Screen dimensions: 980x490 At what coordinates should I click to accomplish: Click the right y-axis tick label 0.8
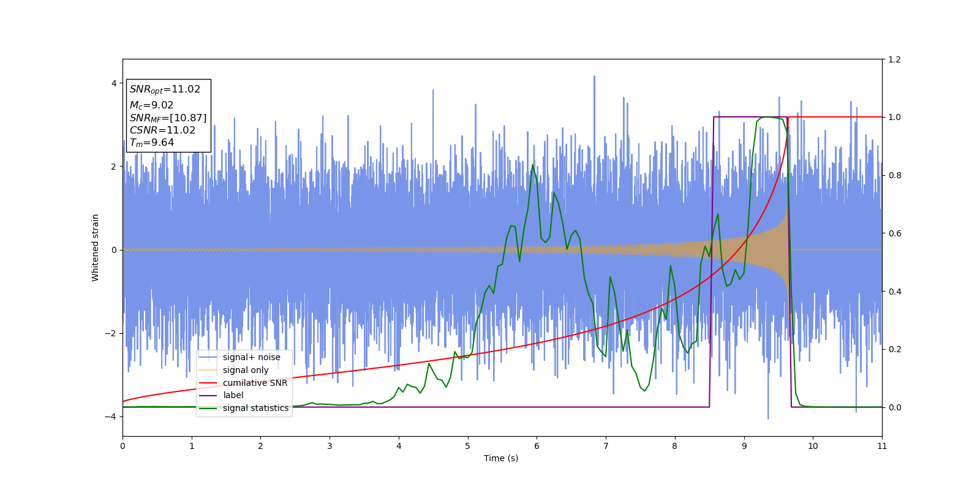pyautogui.click(x=895, y=175)
